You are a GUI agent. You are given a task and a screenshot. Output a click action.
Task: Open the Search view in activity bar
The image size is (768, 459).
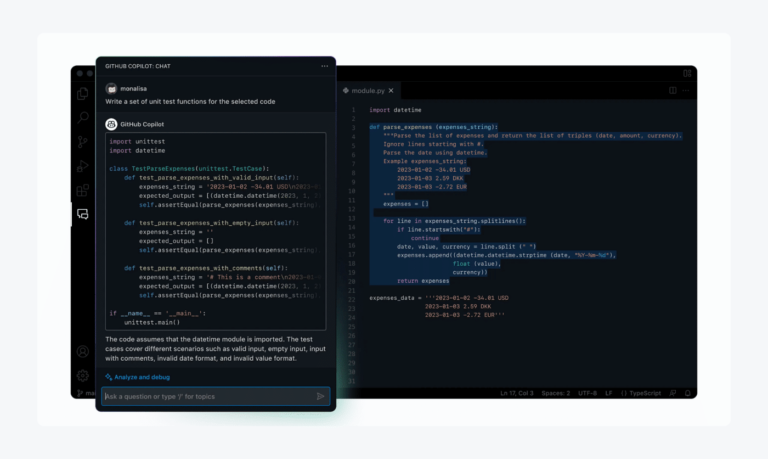click(83, 117)
